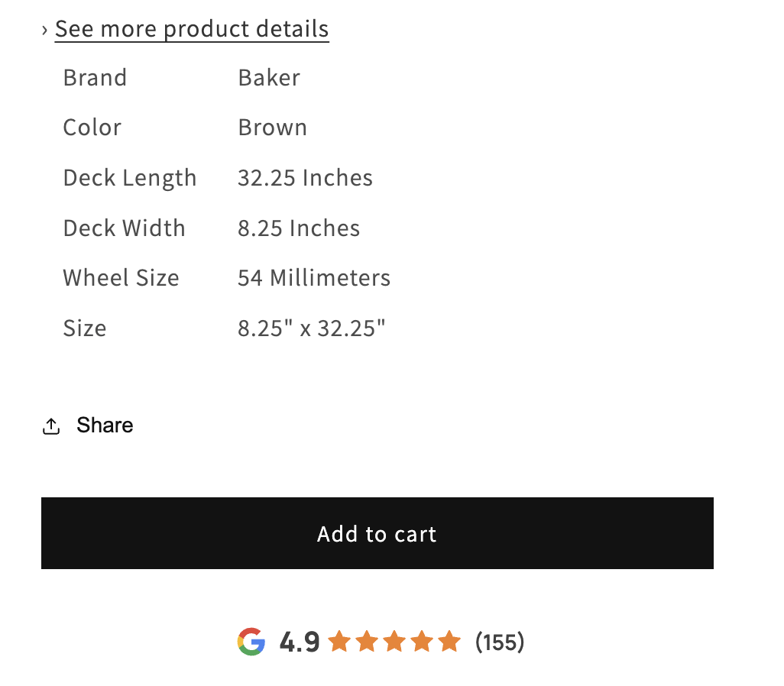
Task: Click the Share text label
Action: click(105, 426)
